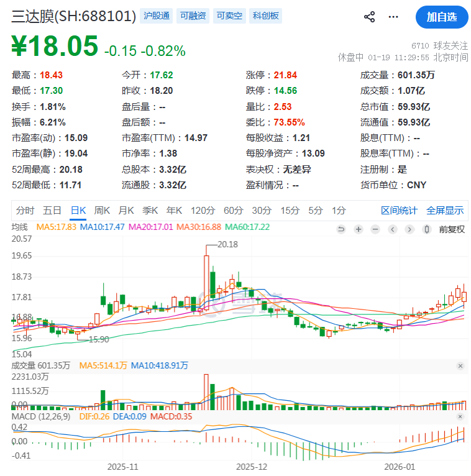Click the MA30:16.88 indicator label

(199, 227)
